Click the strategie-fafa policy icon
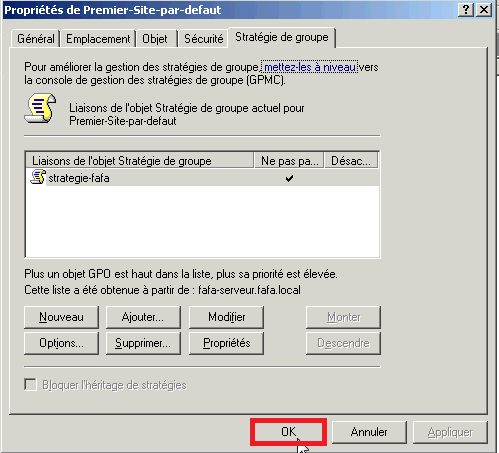 (38, 177)
